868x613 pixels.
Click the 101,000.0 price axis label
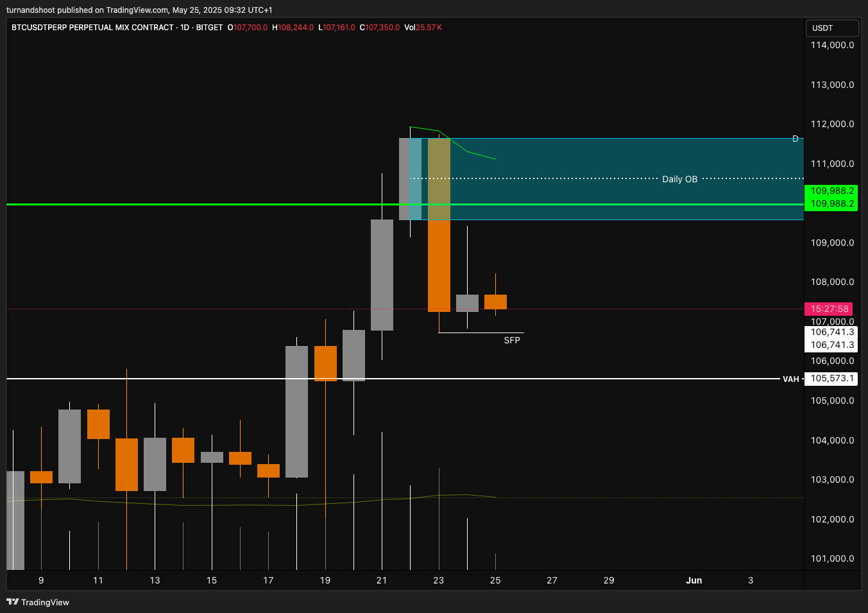pos(832,558)
